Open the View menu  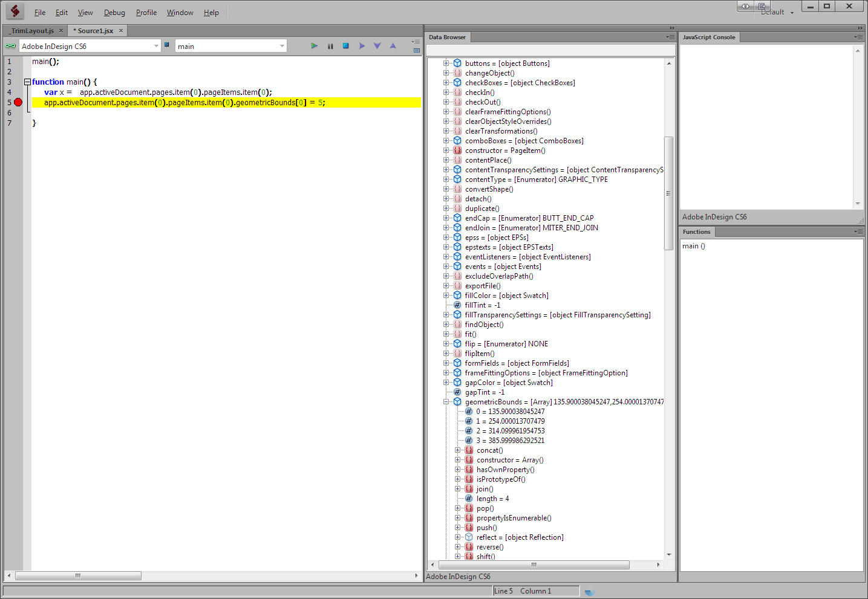[x=85, y=12]
